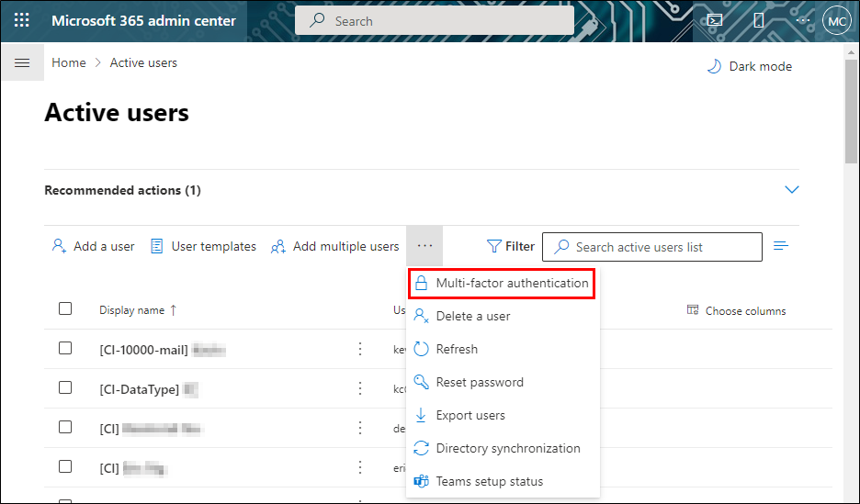Expand the Recommended actions chevron
Viewport: 860px width, 504px height.
tap(791, 189)
